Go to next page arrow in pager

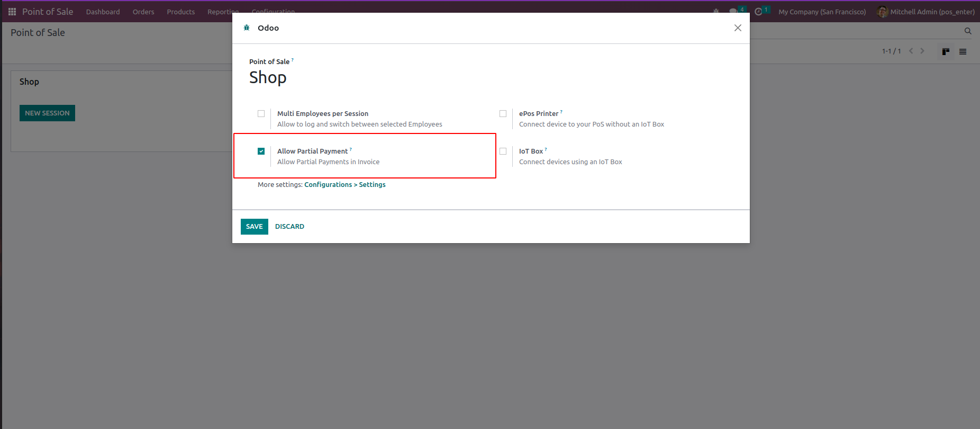point(922,51)
